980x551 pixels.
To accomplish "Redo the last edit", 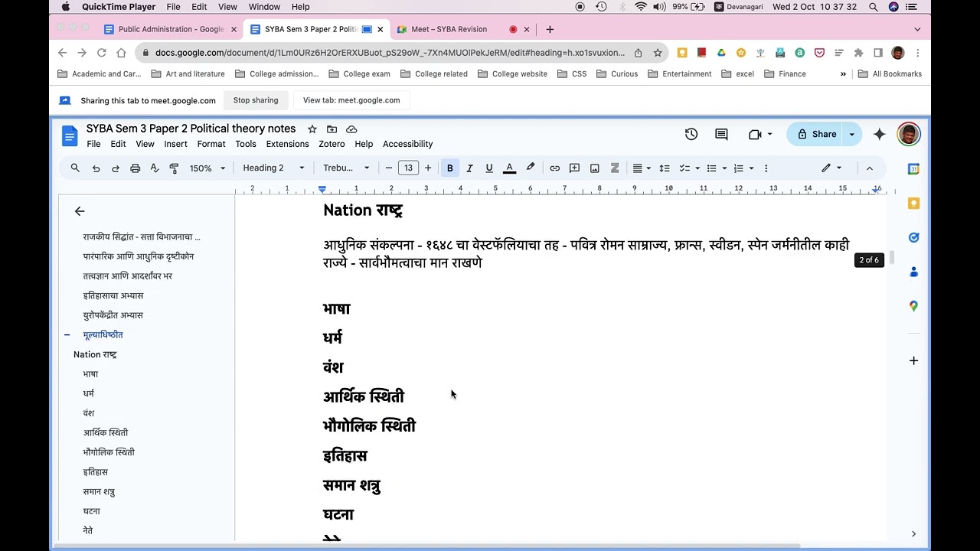I will click(x=116, y=168).
